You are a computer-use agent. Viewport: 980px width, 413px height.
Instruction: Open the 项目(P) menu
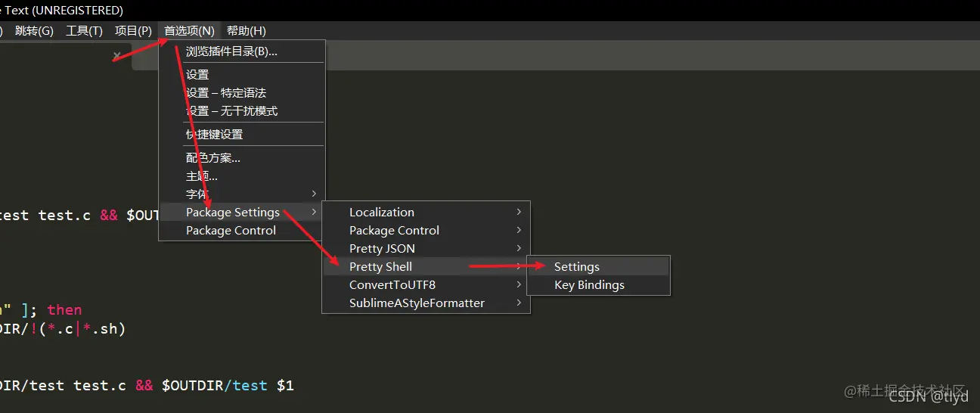coord(133,30)
